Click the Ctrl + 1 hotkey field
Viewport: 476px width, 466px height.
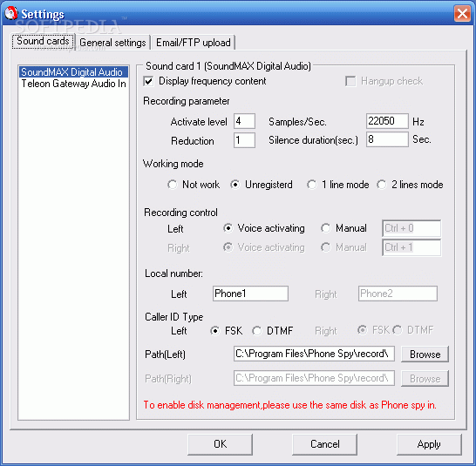click(x=411, y=247)
